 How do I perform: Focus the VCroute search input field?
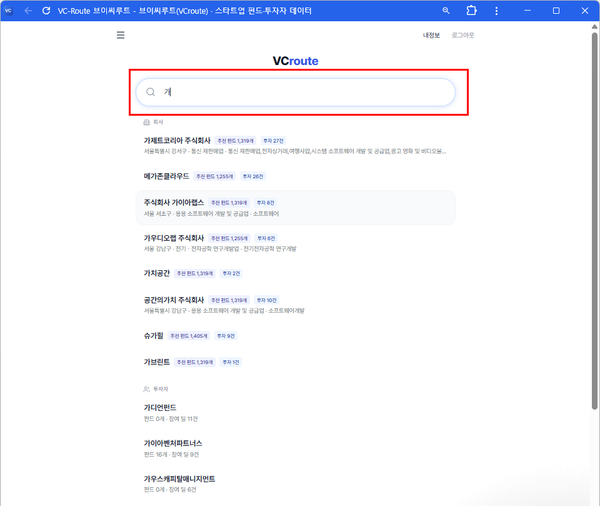[x=295, y=92]
